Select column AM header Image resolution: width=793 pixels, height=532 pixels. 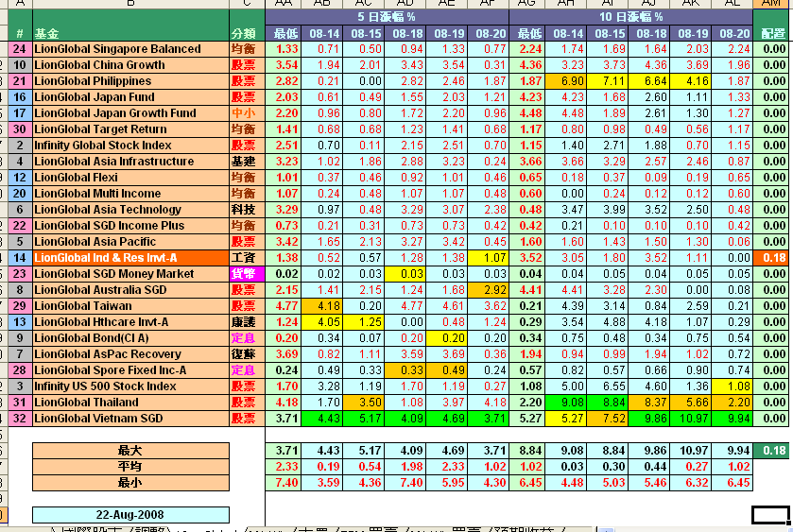(x=771, y=5)
